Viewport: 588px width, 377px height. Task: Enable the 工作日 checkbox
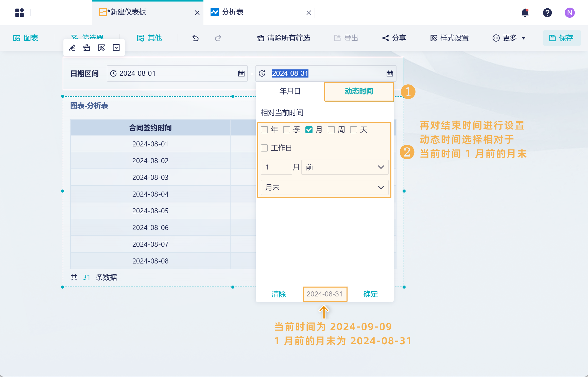[x=264, y=148]
